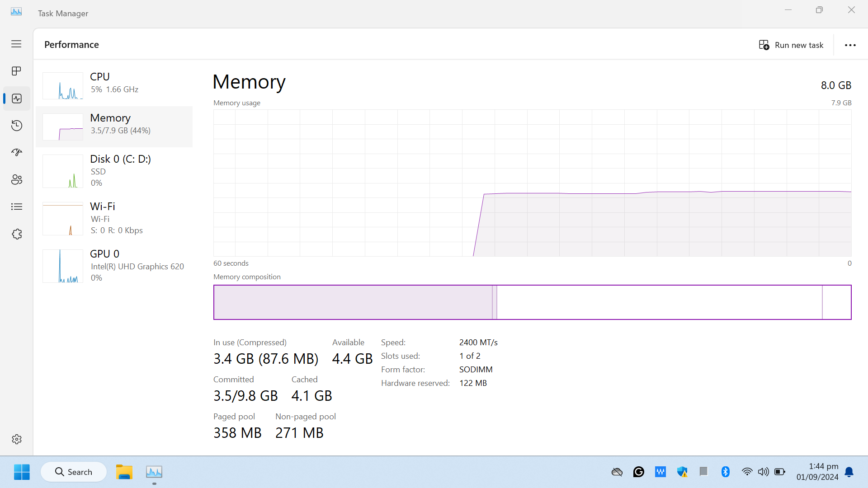
Task: Go to the Processes page icon
Action: (16, 71)
